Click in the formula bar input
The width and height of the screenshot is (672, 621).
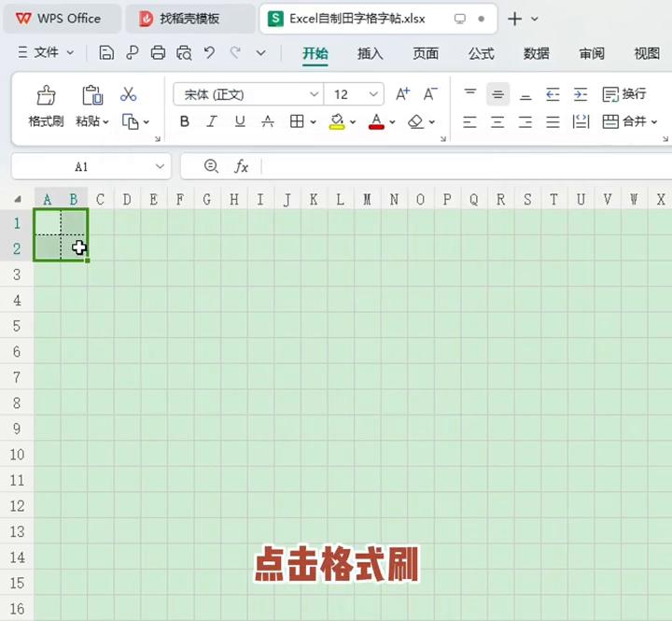click(467, 166)
